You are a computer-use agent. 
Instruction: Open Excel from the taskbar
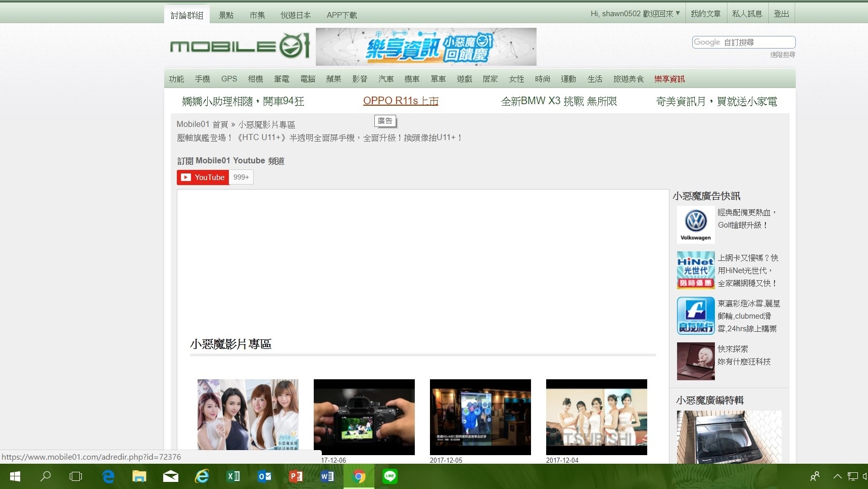(x=233, y=476)
